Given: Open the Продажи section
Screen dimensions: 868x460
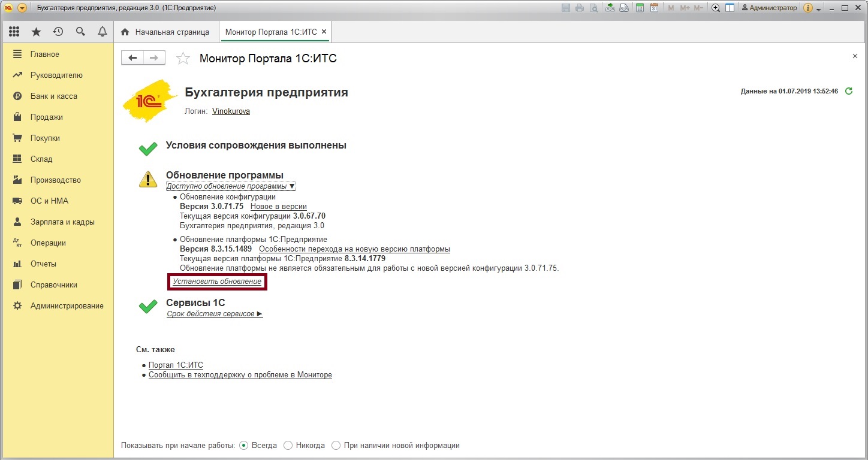Looking at the screenshot, I should point(57,117).
